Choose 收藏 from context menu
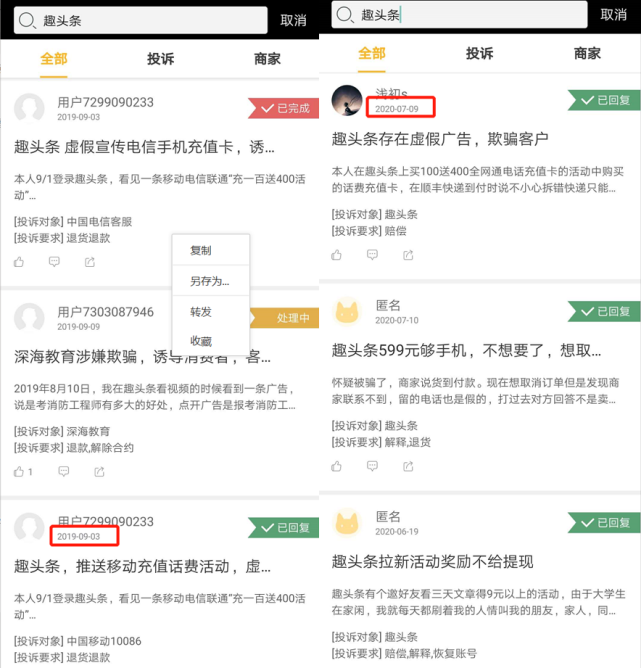The image size is (641, 668). [211, 340]
